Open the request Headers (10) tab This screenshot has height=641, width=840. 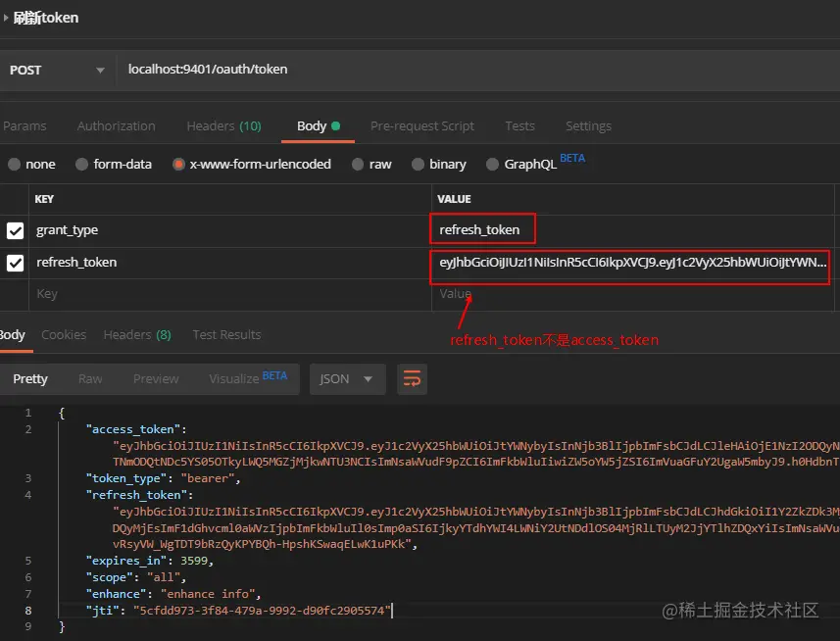(x=223, y=126)
